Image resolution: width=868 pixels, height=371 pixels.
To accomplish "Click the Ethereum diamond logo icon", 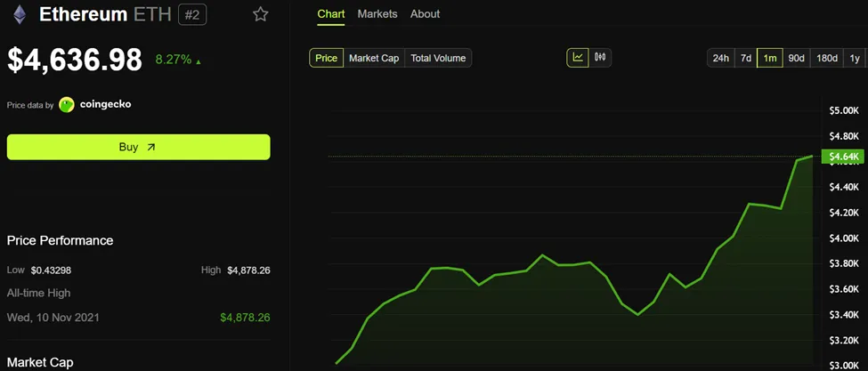I will tap(20, 14).
